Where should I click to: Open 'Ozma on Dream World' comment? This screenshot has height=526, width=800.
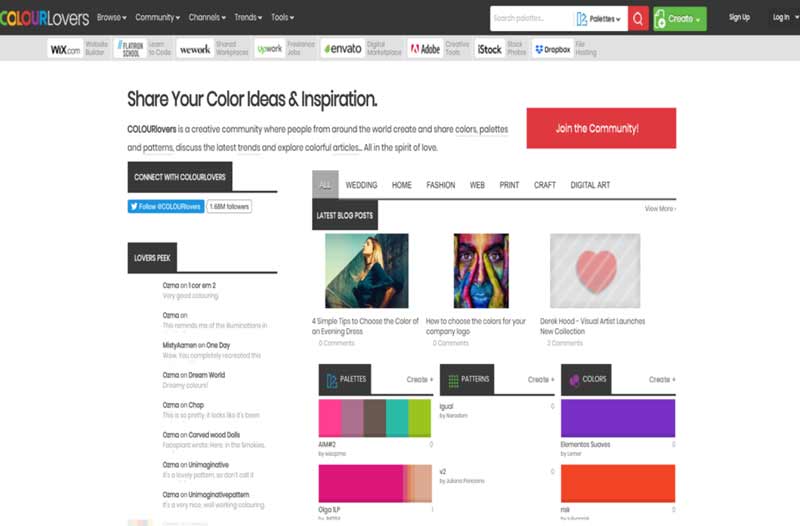[193, 375]
